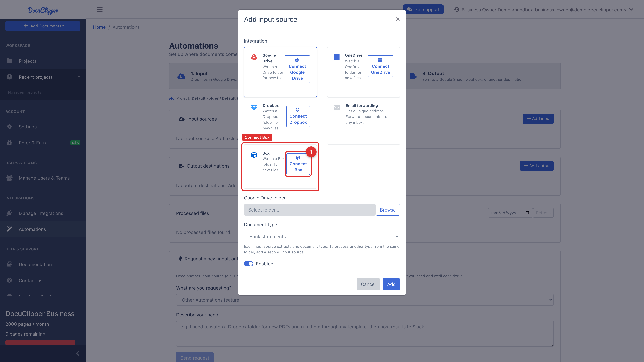Image resolution: width=644 pixels, height=362 pixels.
Task: Click the Contact us question icon
Action: pyautogui.click(x=10, y=280)
